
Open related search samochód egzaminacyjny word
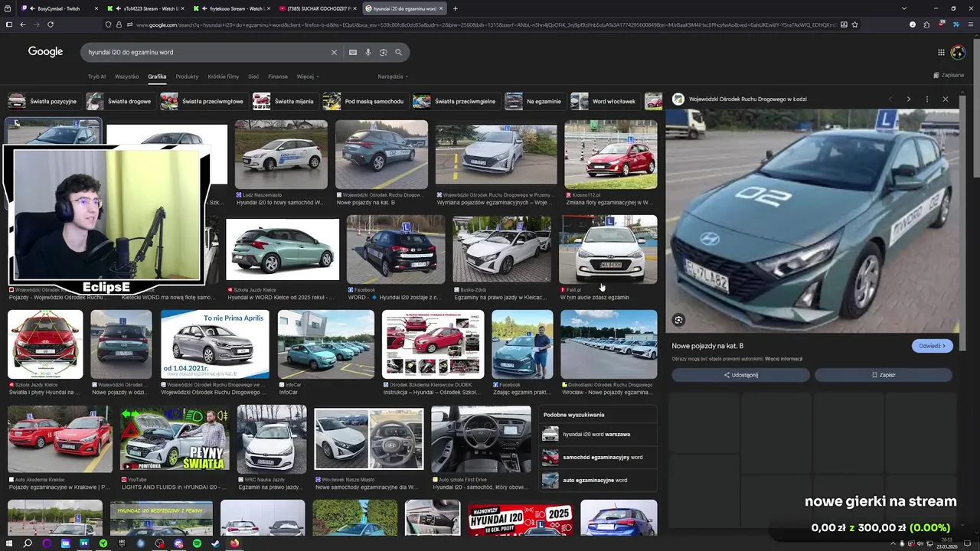(x=597, y=457)
